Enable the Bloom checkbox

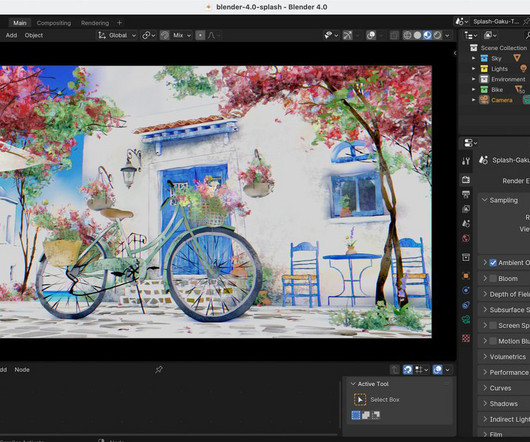pyautogui.click(x=493, y=278)
